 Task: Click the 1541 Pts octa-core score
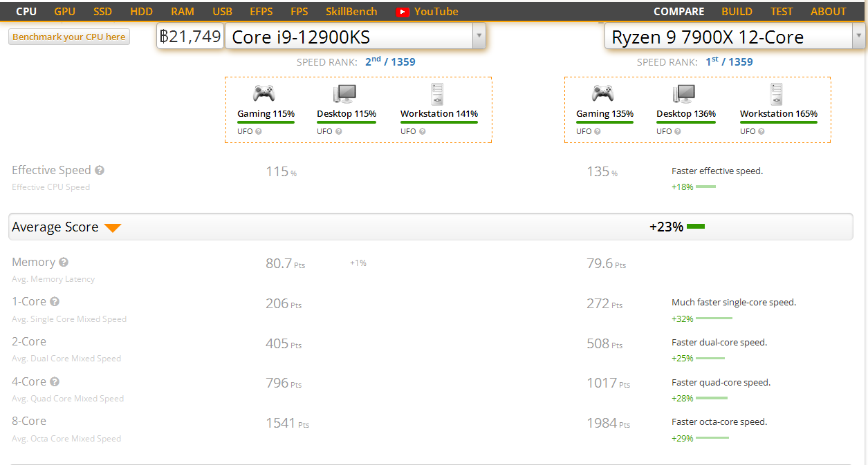288,423
